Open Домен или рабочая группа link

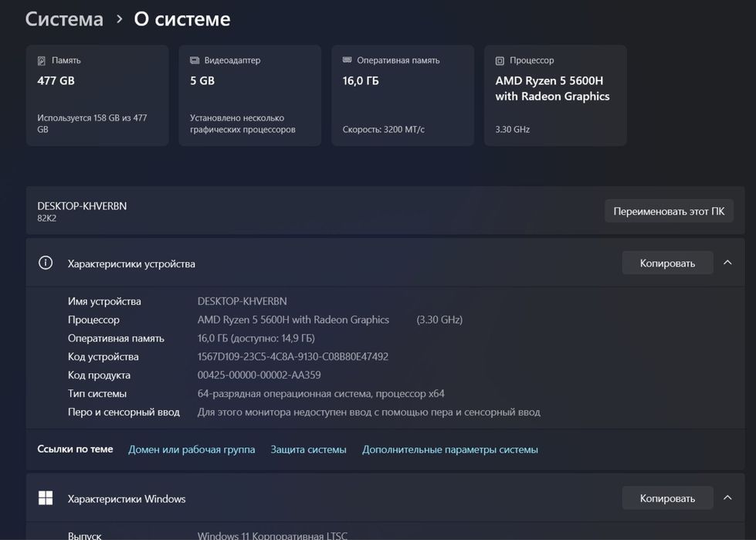[x=192, y=450]
